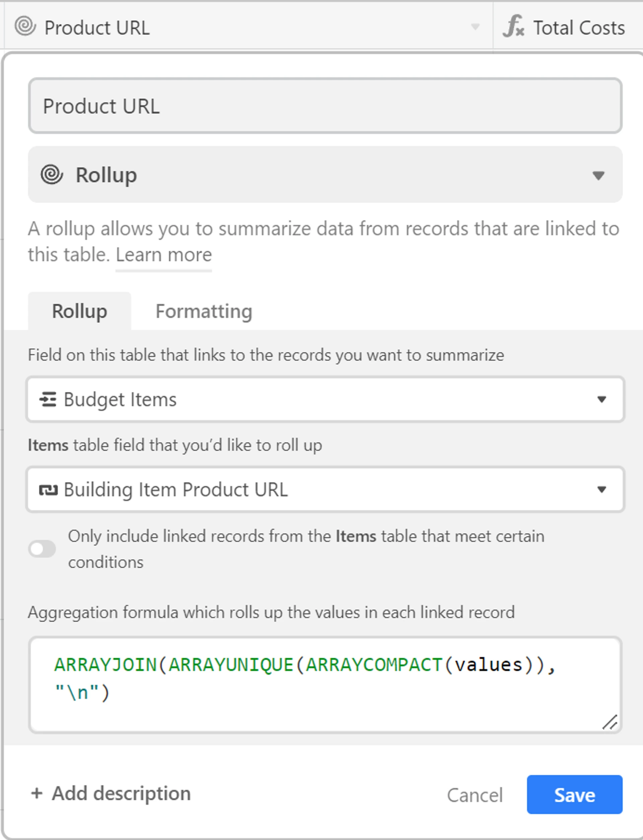Click Add description for the field

pos(121,793)
